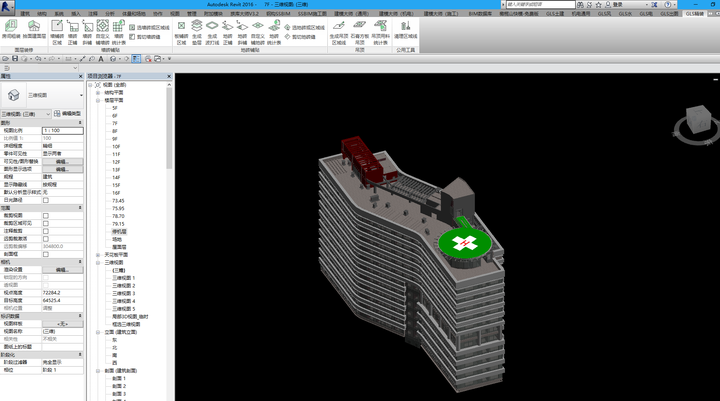720x401 pixels.
Task: Close the 属性 properties panel
Action: pyautogui.click(x=80, y=76)
